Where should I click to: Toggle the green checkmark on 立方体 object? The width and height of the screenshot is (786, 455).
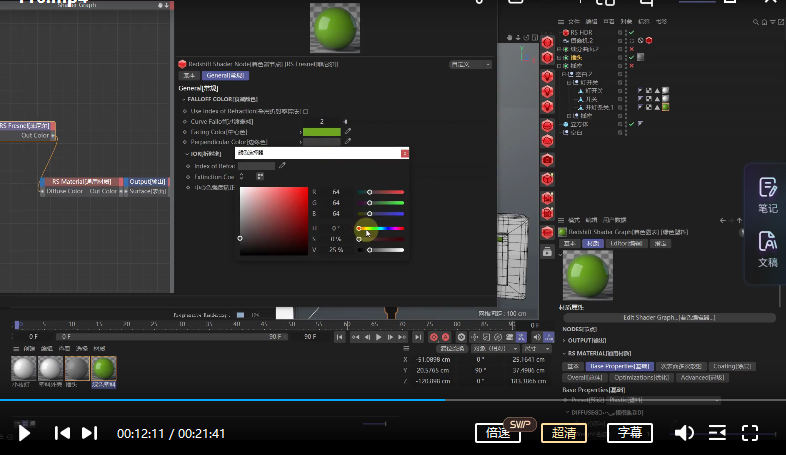pyautogui.click(x=632, y=124)
